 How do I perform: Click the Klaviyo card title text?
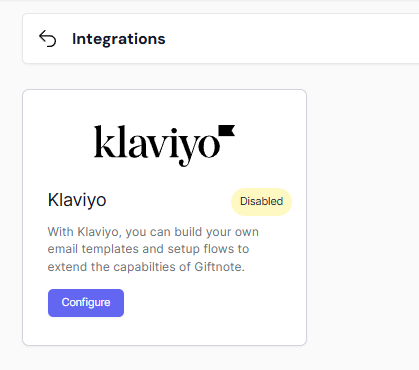point(77,200)
